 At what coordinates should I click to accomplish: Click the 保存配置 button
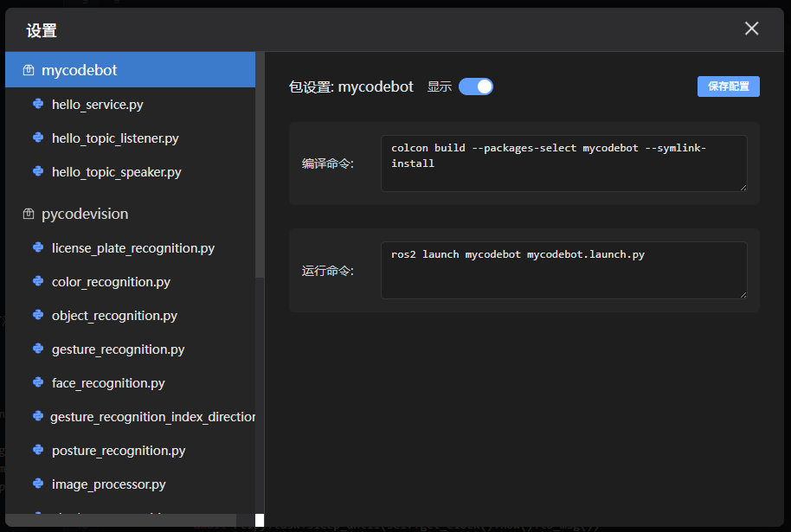[728, 87]
